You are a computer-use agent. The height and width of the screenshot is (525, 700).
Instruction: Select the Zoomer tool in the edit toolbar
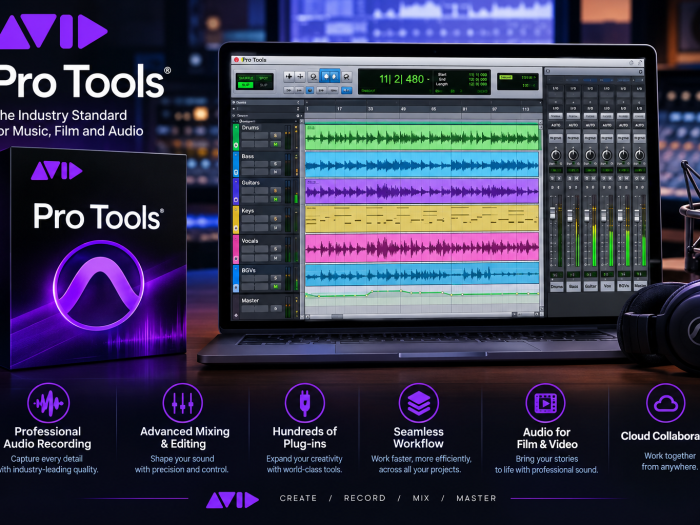point(289,77)
